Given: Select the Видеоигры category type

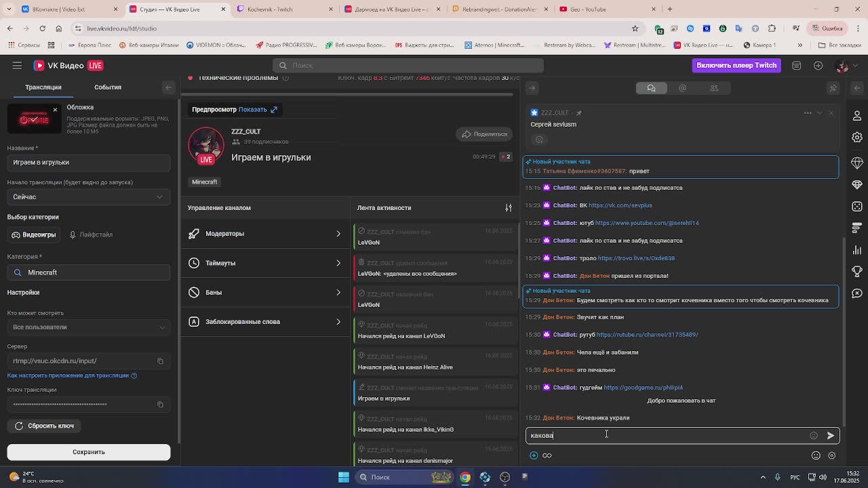Looking at the screenshot, I should click(x=34, y=235).
